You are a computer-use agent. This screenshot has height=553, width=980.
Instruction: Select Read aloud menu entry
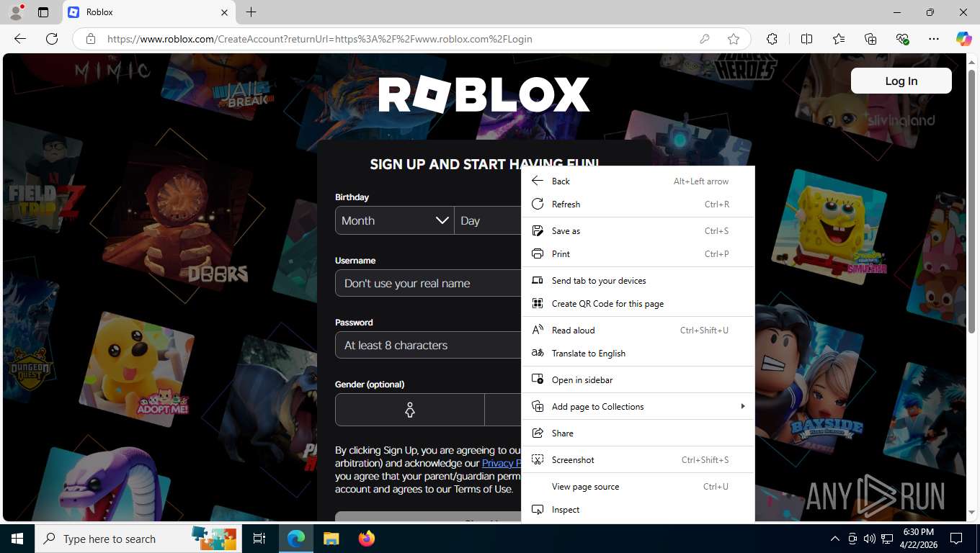pos(638,330)
